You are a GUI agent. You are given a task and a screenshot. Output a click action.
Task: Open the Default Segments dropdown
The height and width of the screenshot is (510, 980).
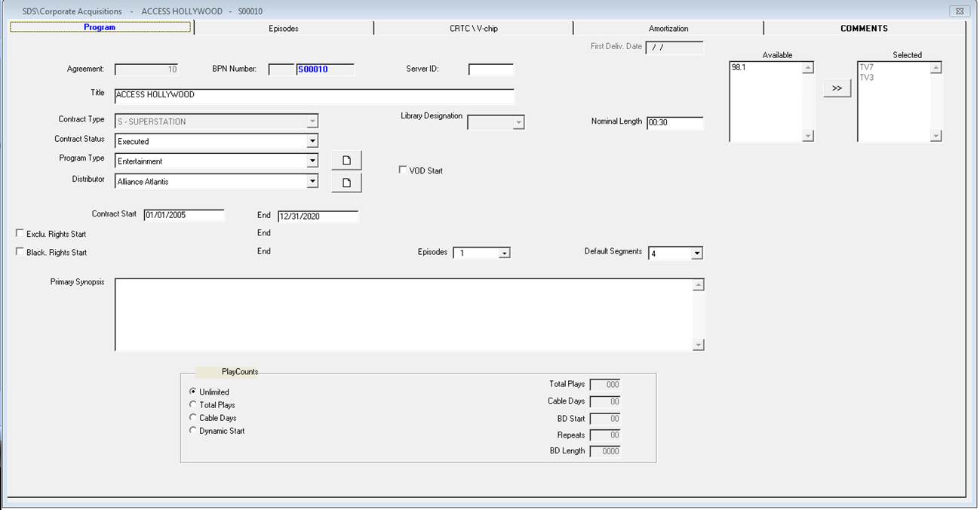tap(696, 253)
